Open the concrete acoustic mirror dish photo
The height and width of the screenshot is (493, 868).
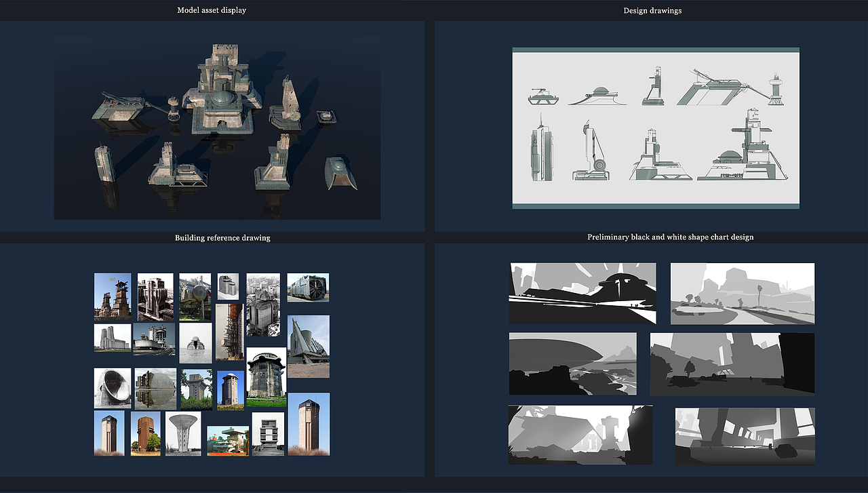(113, 389)
